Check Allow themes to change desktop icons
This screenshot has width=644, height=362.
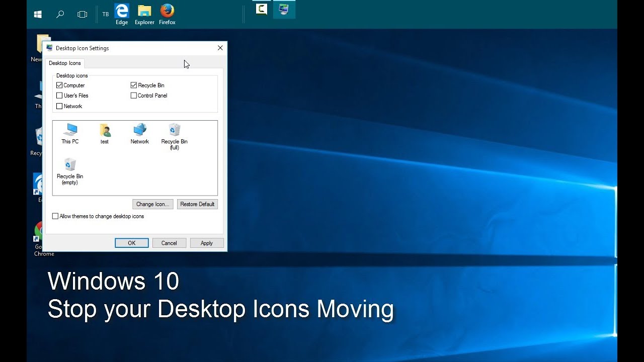pos(55,216)
